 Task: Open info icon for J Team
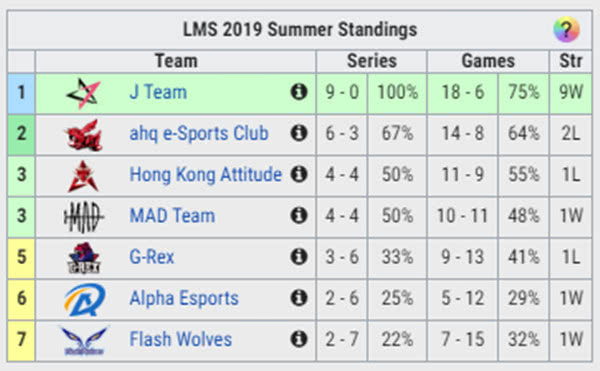coord(299,92)
